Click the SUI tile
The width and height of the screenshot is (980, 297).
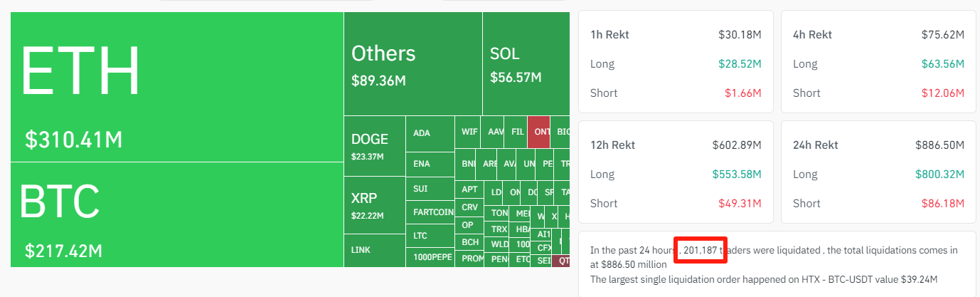[430, 189]
